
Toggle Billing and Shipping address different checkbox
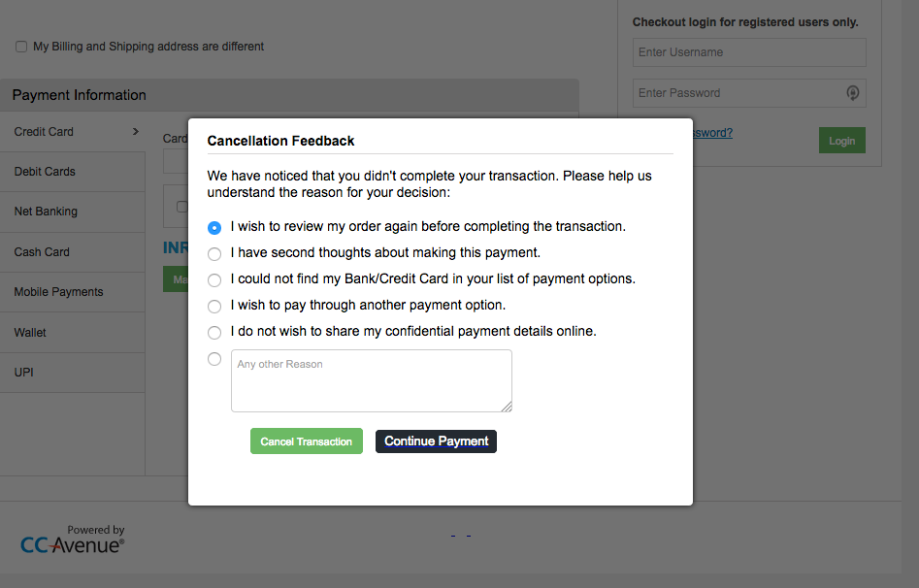click(21, 47)
